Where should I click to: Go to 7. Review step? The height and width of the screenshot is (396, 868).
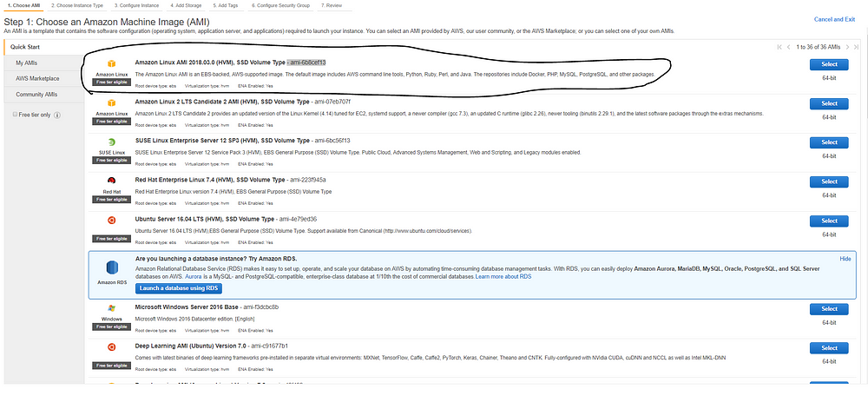(x=331, y=5)
